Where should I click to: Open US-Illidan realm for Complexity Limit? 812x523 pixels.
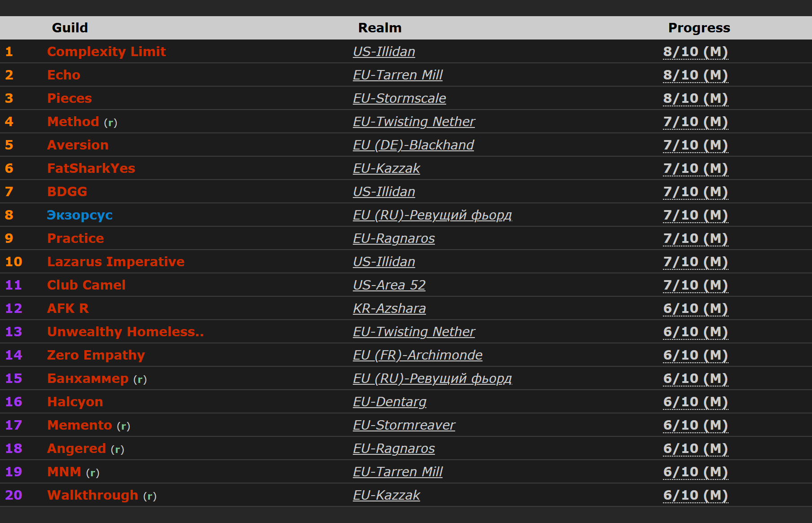click(384, 52)
